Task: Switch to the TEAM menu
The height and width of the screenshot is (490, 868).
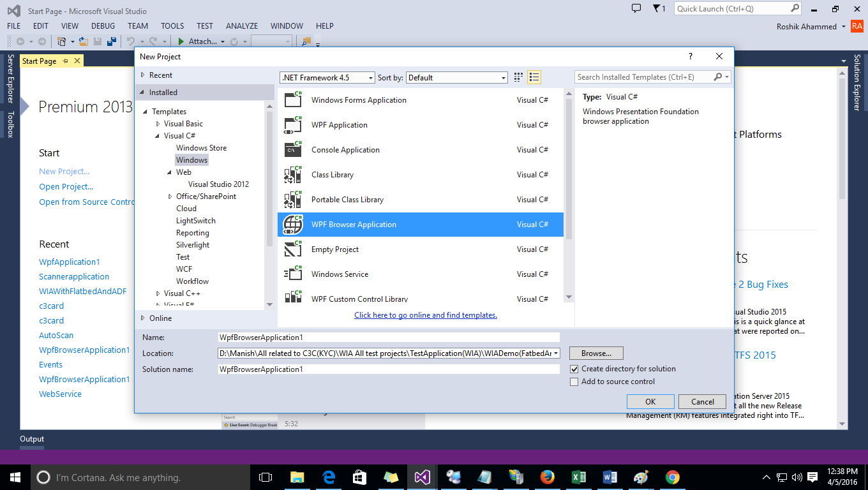Action: click(138, 26)
